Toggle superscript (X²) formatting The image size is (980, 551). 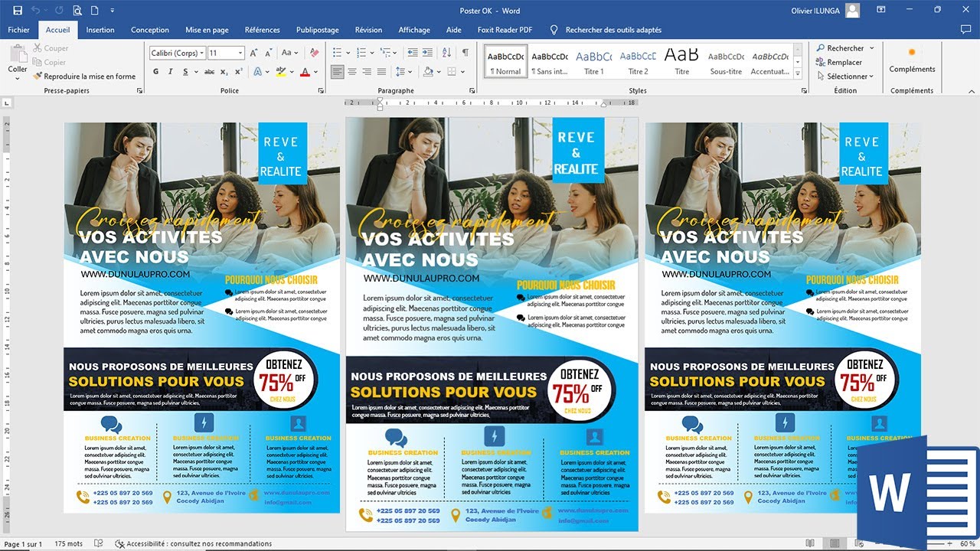click(x=239, y=72)
